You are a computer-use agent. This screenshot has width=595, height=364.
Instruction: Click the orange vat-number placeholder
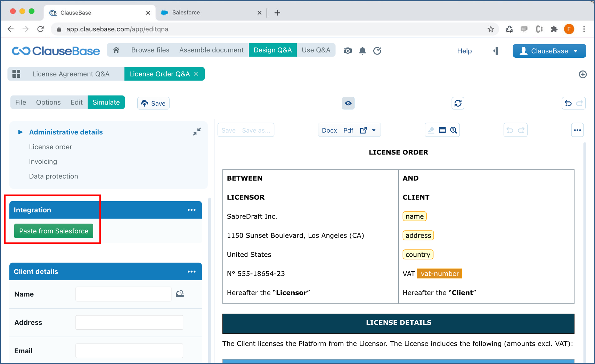pos(440,274)
